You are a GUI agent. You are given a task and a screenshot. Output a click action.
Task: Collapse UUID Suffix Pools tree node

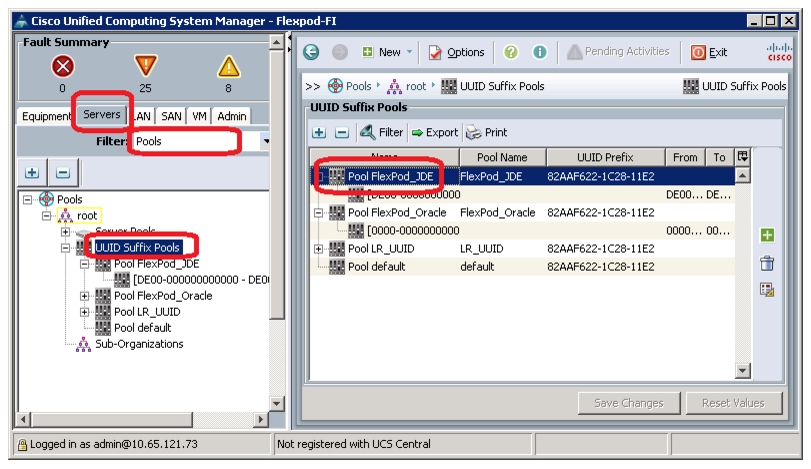[66, 248]
